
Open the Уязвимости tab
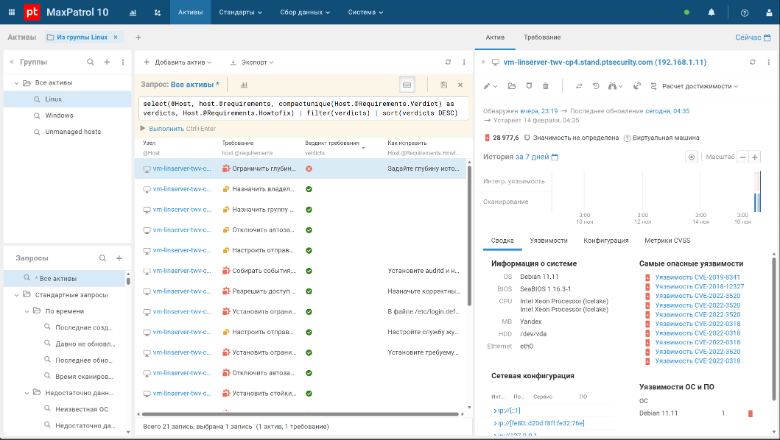click(548, 240)
